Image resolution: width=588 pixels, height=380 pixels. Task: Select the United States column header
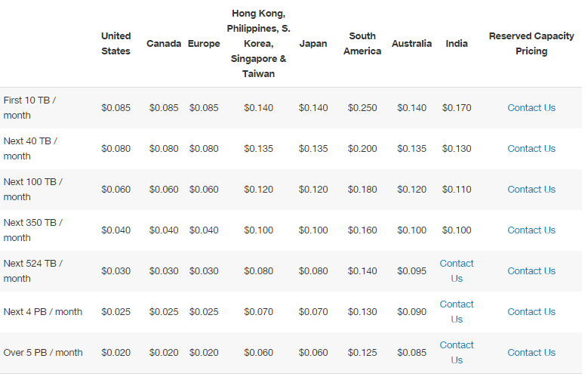[116, 44]
